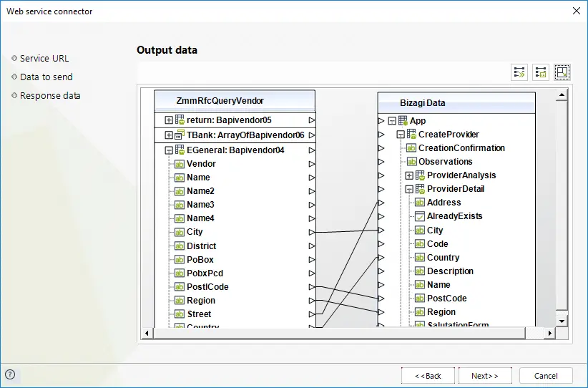Collapse the ProviderDetail node
The height and width of the screenshot is (388, 588).
click(x=409, y=189)
